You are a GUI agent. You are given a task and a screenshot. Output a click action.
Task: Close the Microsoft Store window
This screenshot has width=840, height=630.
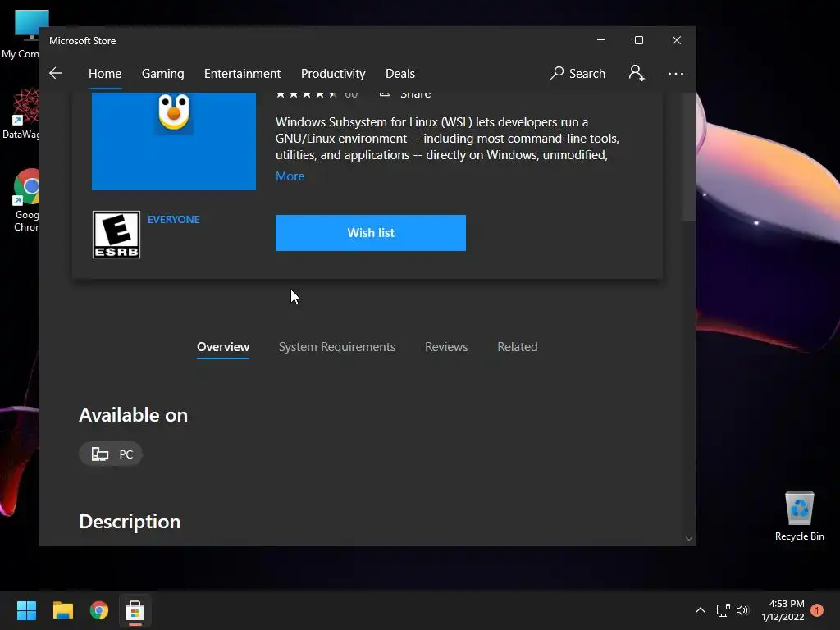(677, 40)
